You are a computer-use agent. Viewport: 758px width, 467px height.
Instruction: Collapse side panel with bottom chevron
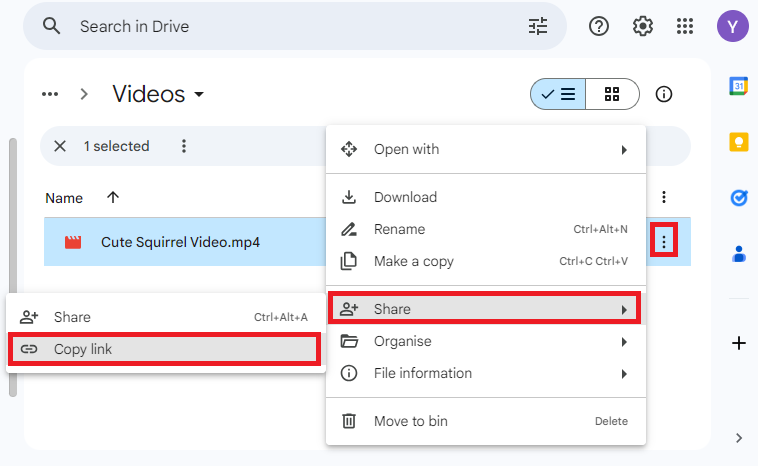point(738,438)
